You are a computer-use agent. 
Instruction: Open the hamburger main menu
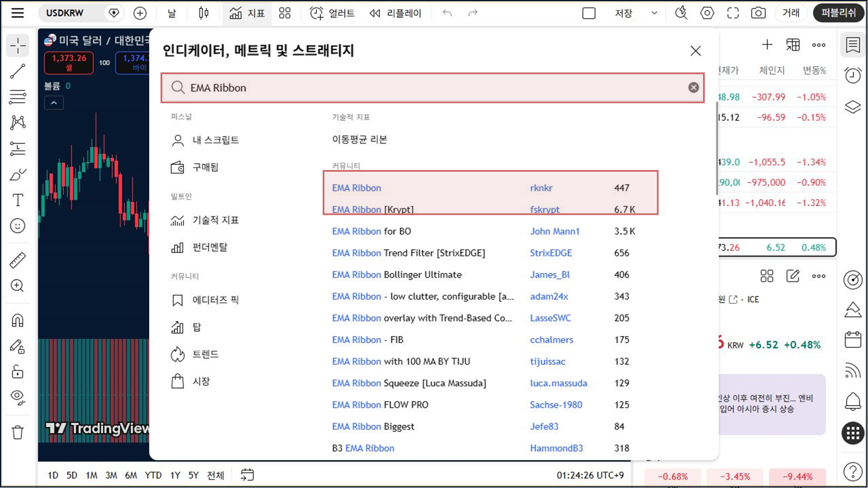coord(18,13)
